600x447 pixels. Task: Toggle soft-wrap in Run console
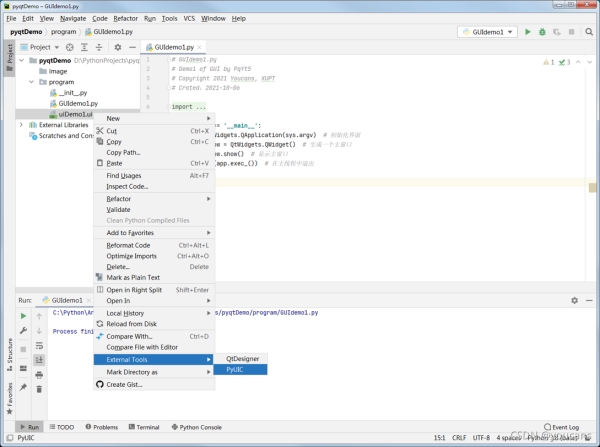(x=39, y=345)
